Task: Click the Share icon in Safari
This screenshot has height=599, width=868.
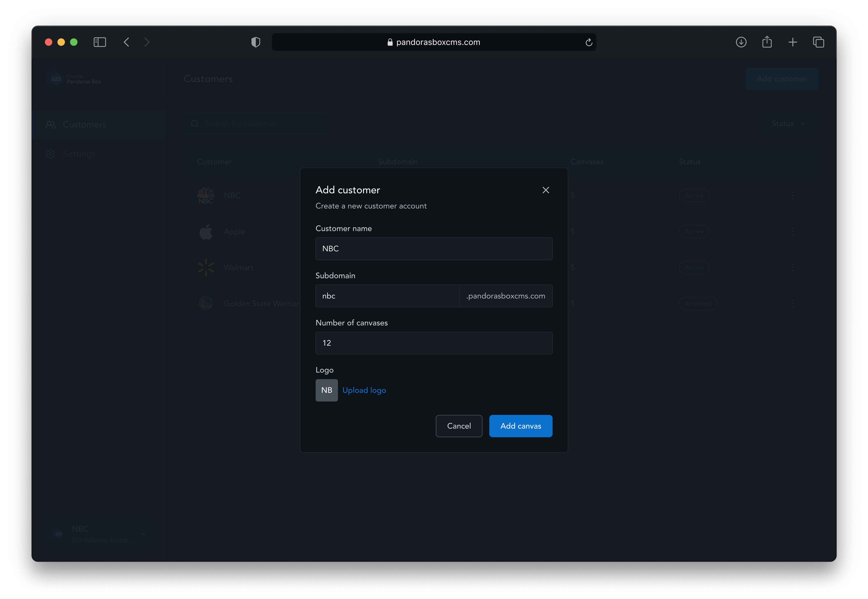Action: (x=767, y=42)
